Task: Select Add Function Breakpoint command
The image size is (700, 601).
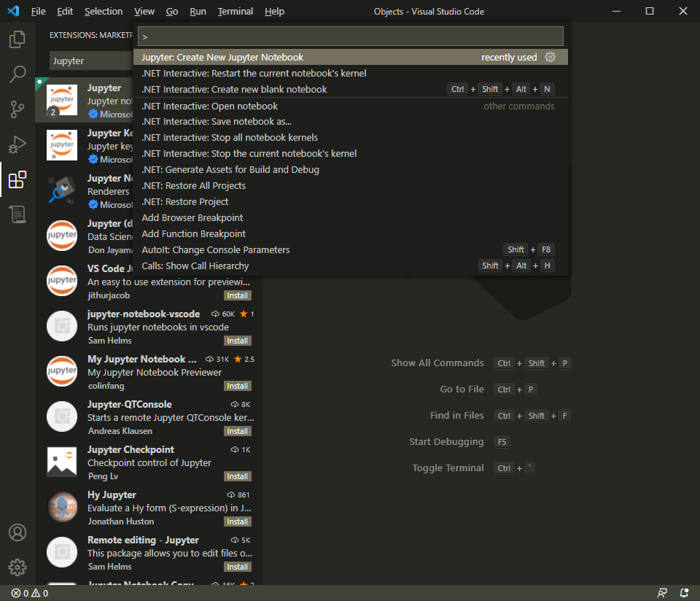Action: (x=351, y=234)
